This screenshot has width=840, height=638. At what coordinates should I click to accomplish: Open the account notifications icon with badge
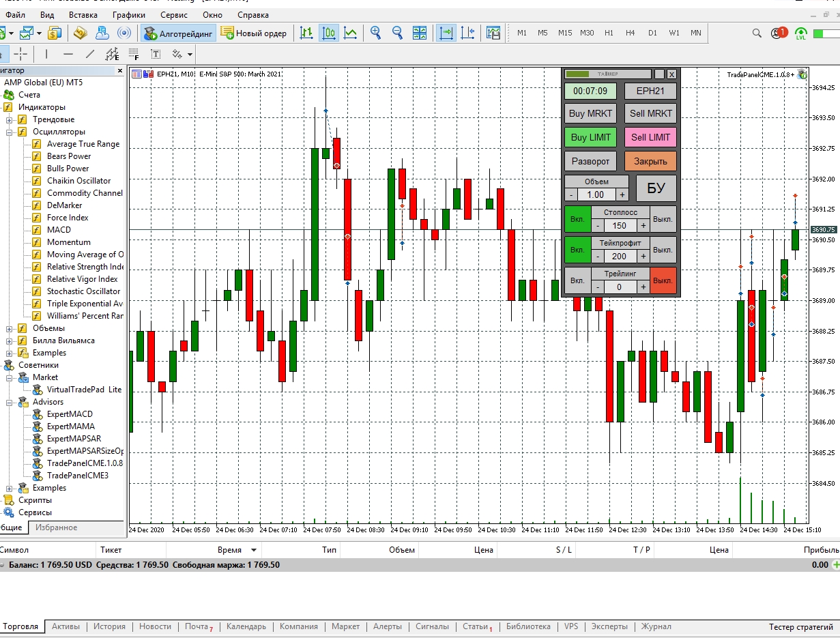779,33
